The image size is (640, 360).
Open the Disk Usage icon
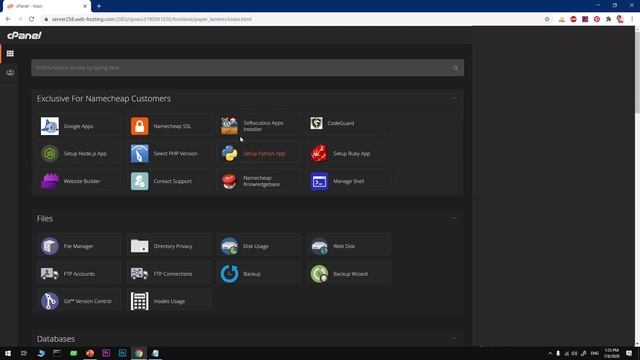pyautogui.click(x=229, y=246)
